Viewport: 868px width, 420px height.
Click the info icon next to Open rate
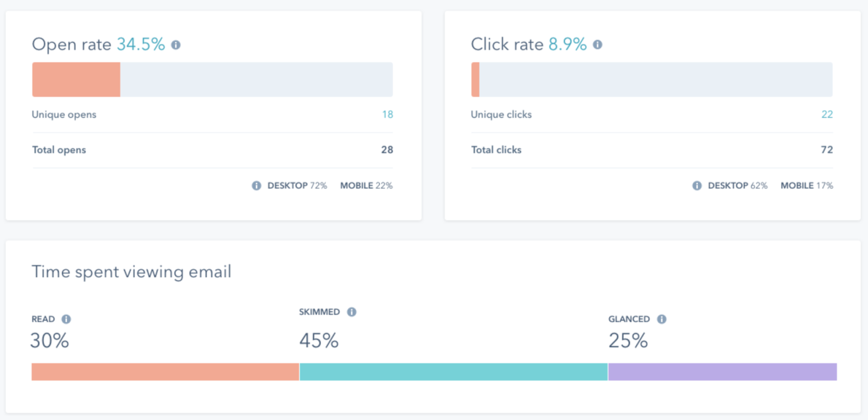[x=176, y=45]
